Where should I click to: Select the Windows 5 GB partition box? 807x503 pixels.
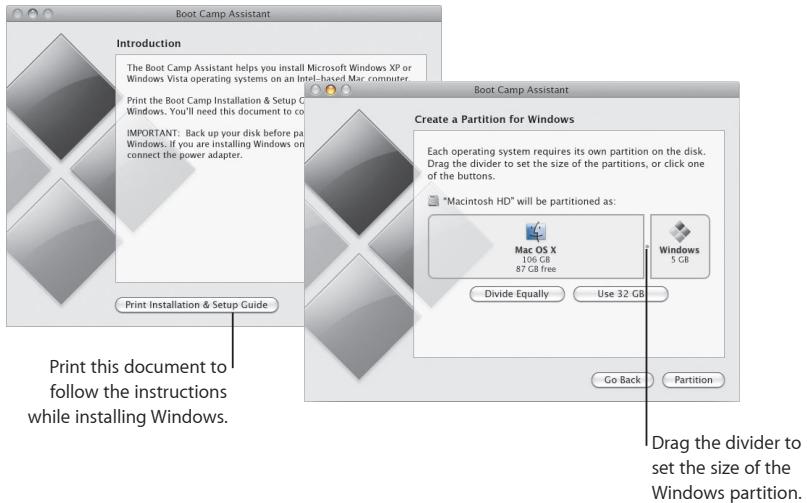pos(680,247)
